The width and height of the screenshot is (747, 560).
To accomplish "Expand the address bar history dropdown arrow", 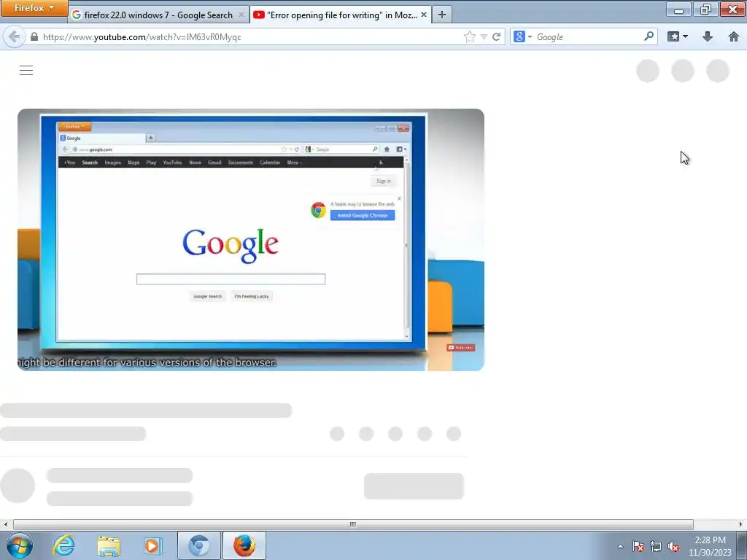I will pyautogui.click(x=484, y=36).
